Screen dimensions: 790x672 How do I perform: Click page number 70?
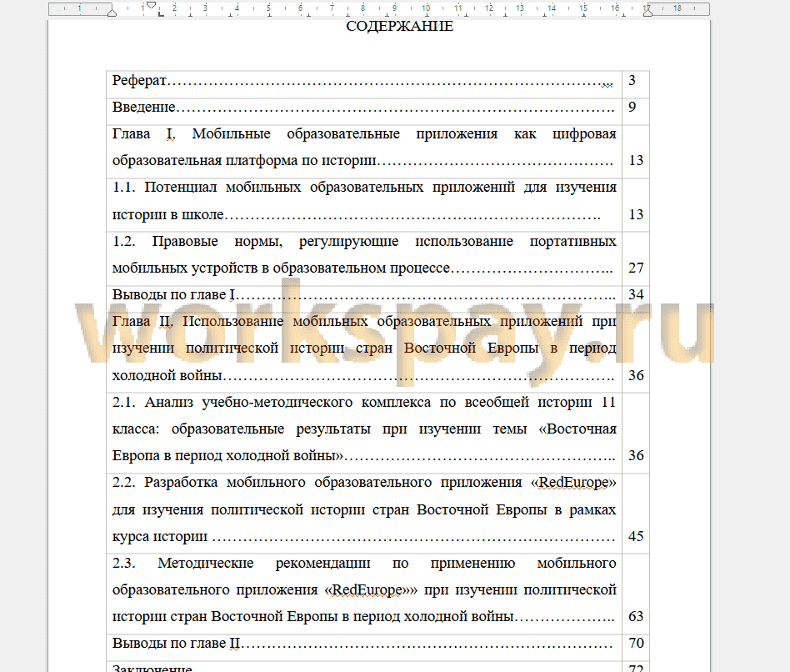(x=636, y=644)
